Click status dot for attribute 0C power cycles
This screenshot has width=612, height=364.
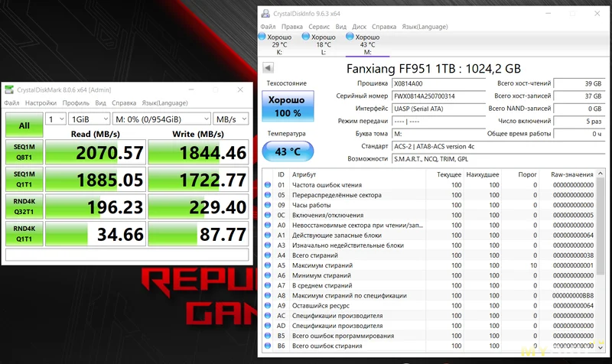(x=268, y=215)
